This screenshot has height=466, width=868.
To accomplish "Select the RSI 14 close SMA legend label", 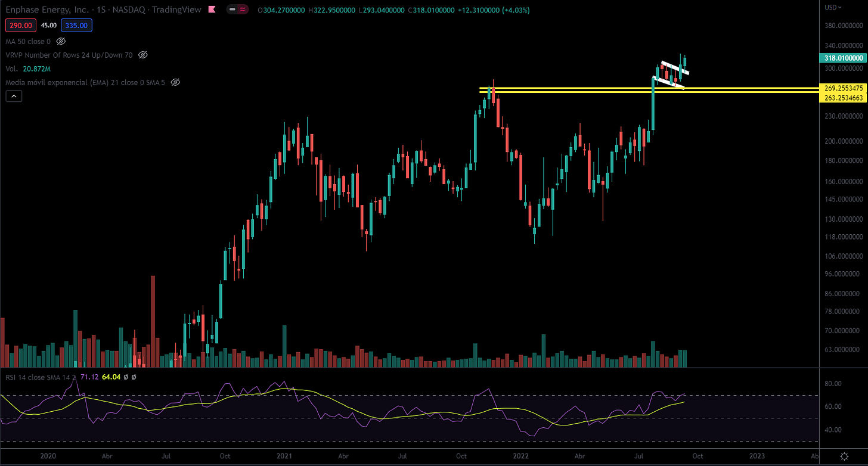I will (41, 377).
